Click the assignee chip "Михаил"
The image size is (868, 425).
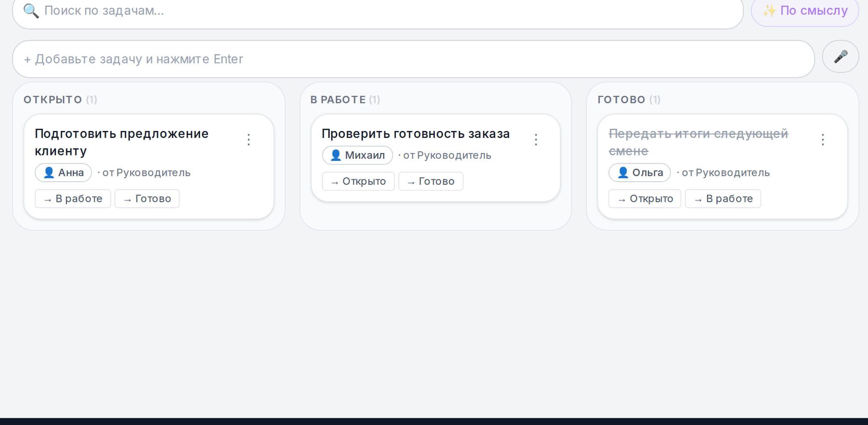coord(357,155)
